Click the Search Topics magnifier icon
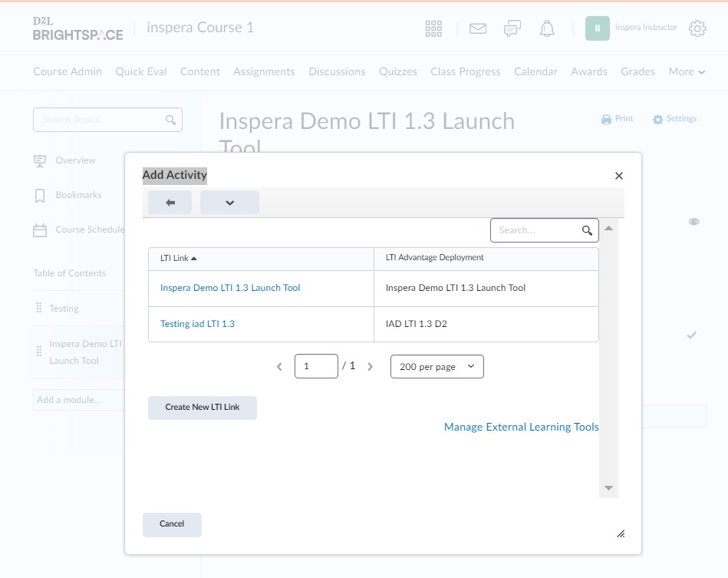This screenshot has height=578, width=728. click(170, 120)
